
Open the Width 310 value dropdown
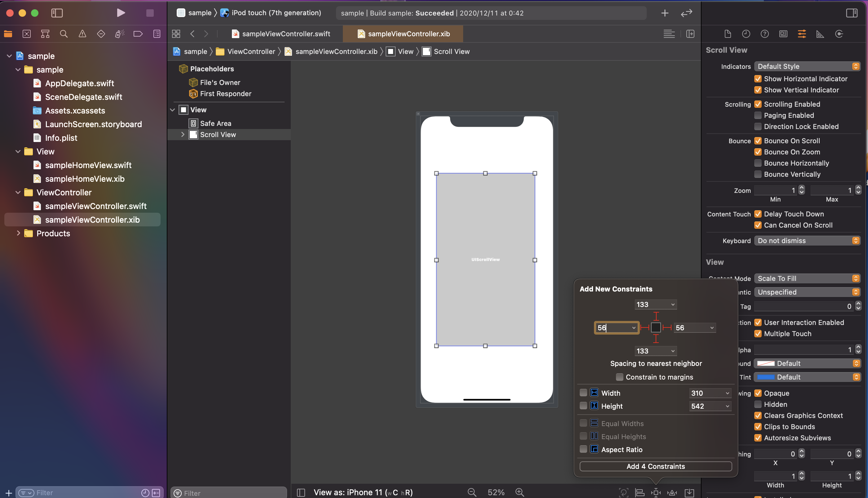pos(727,393)
